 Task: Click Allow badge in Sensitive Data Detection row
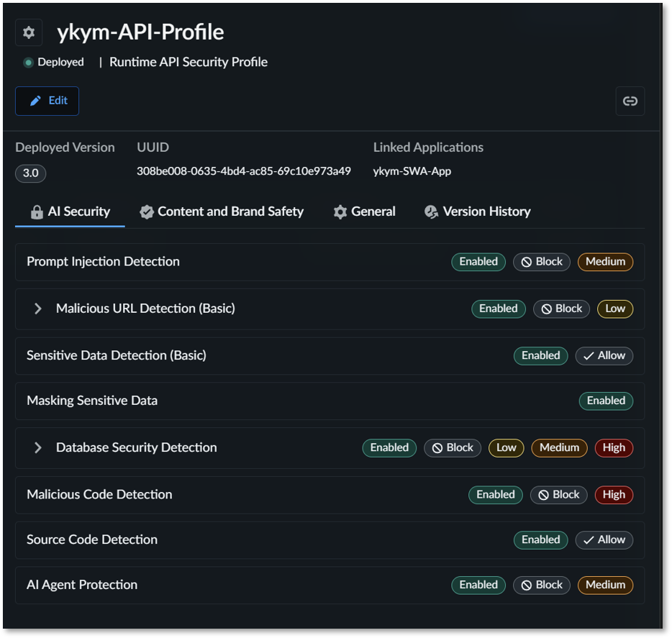pyautogui.click(x=604, y=355)
